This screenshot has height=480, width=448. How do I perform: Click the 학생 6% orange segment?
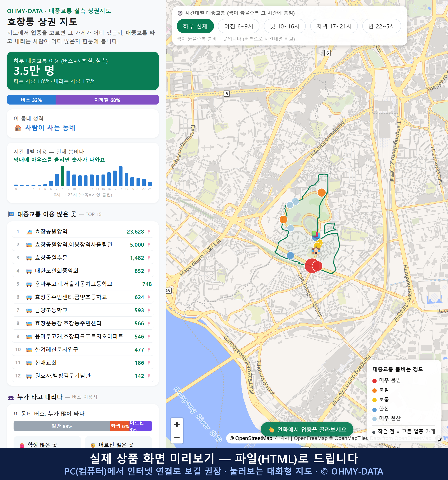(120, 426)
